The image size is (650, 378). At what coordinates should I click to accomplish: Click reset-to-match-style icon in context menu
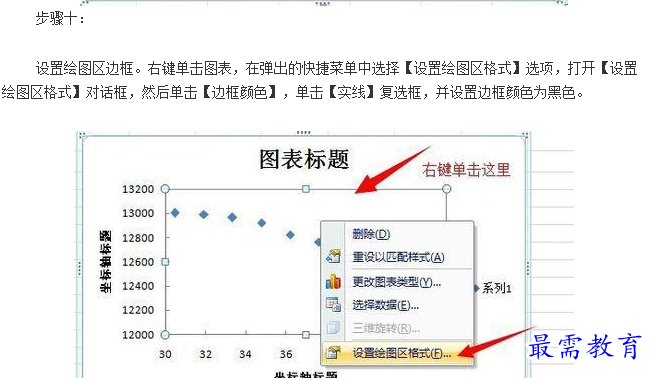pyautogui.click(x=333, y=257)
